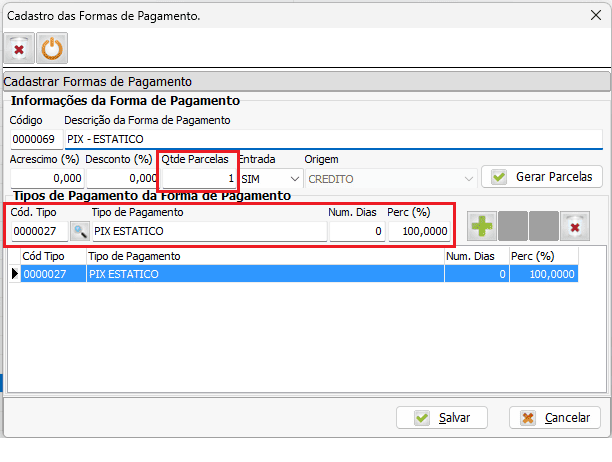Click Tipo de Pagamento grid column header
The image size is (612, 462).
265,256
